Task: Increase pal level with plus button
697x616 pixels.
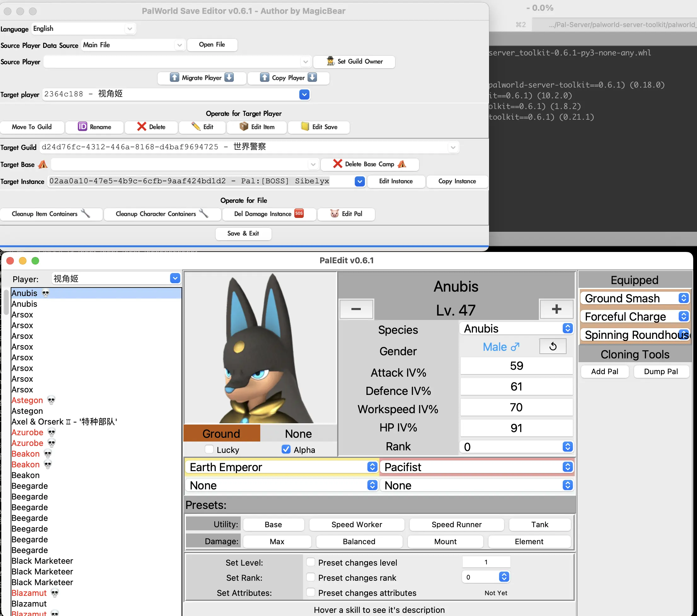Action: 556,309
